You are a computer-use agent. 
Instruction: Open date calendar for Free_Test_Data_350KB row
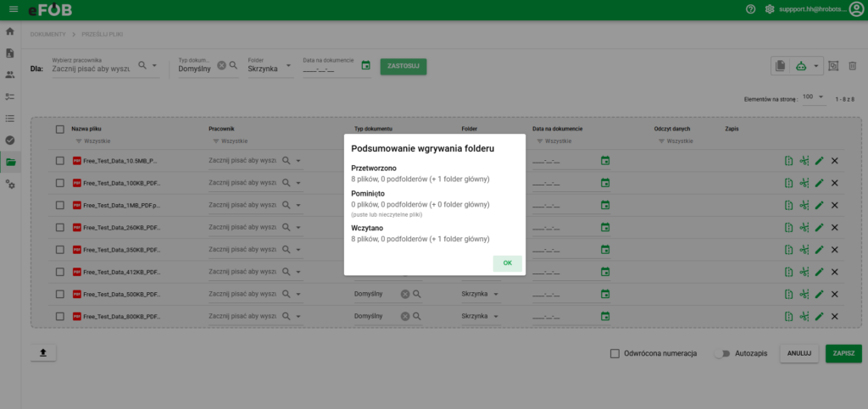(605, 249)
